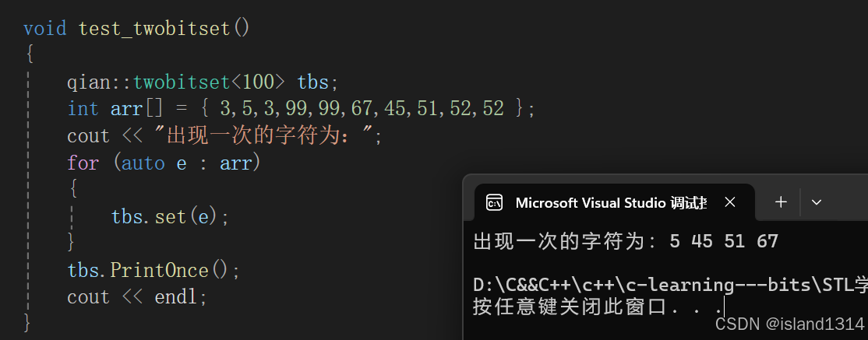Screen dimensions: 868x340
Task: Expand the terminal profiles dropdown chevron
Action: pyautogui.click(x=817, y=202)
